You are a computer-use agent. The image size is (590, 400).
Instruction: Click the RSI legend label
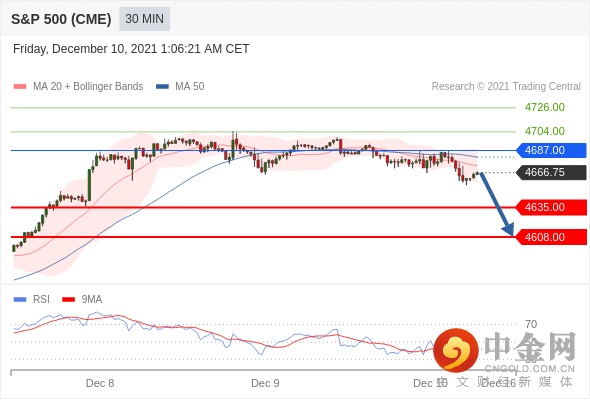click(41, 300)
